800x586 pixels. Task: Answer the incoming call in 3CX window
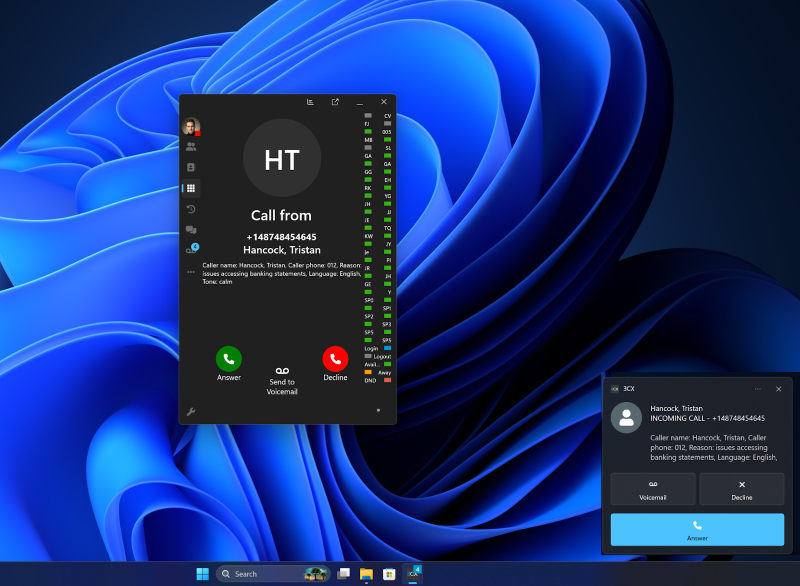(229, 359)
